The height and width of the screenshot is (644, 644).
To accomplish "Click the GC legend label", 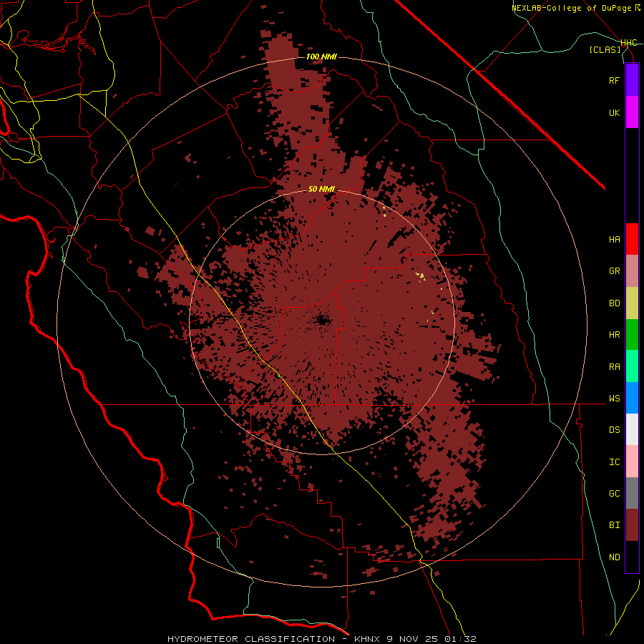I will point(614,494).
